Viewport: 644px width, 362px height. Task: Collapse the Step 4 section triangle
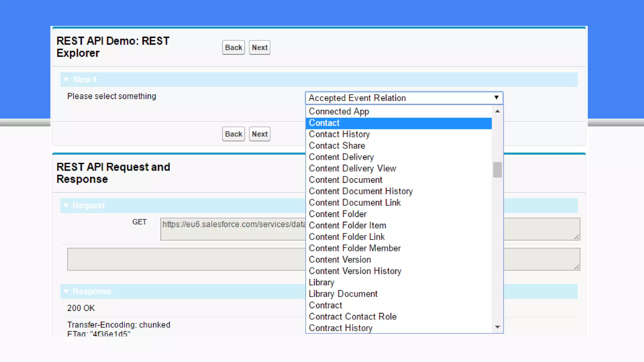pos(66,80)
